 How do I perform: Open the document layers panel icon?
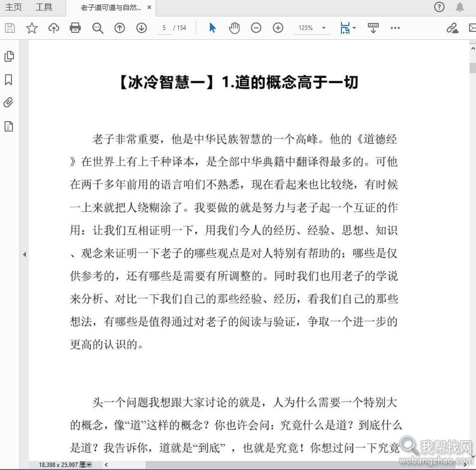[x=9, y=126]
